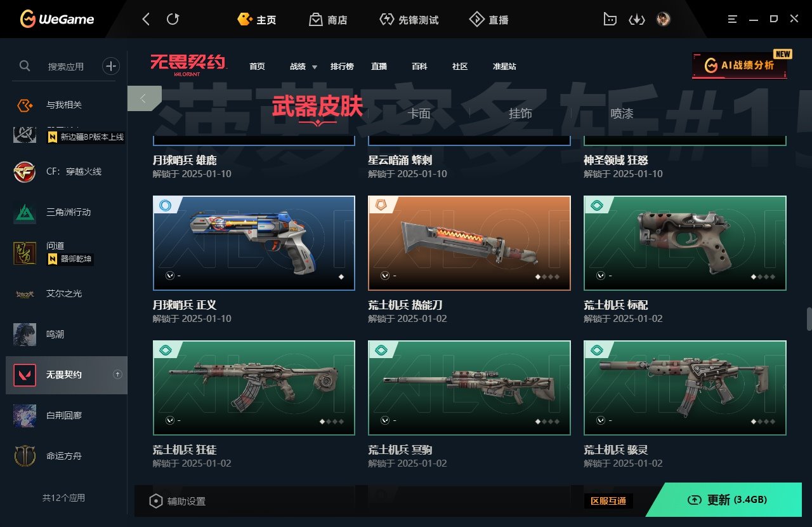Select the 荒土机兵 热能刀 skin thumbnail
The height and width of the screenshot is (527, 812).
(469, 243)
